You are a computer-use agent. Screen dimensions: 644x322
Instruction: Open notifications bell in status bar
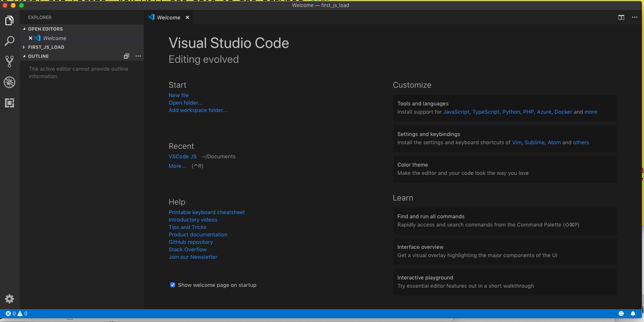coord(633,314)
